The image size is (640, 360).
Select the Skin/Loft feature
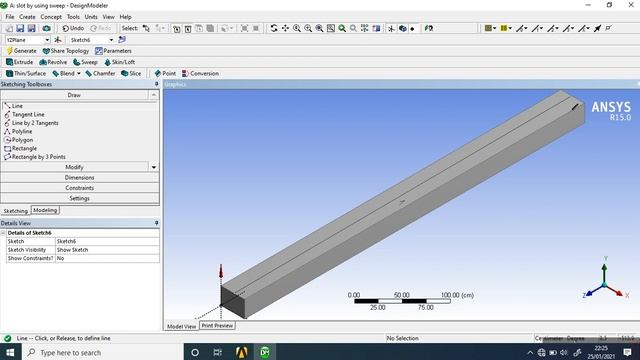click(119, 62)
